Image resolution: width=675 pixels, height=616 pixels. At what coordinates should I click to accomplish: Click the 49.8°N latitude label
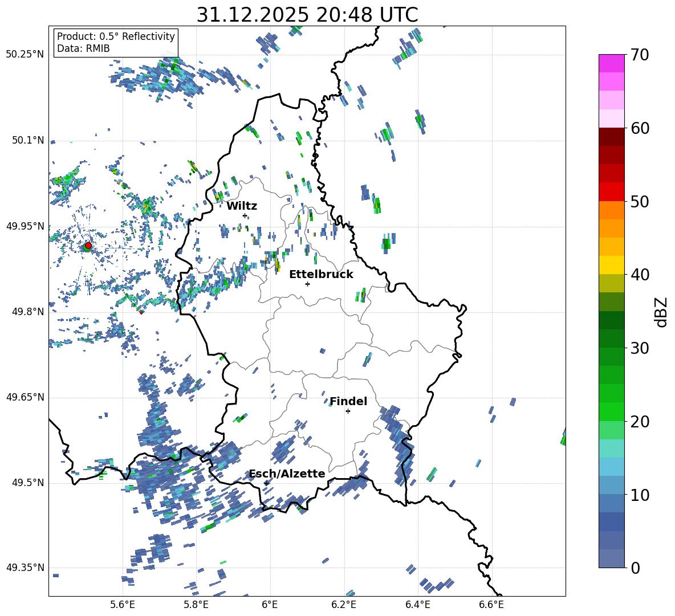coord(27,312)
